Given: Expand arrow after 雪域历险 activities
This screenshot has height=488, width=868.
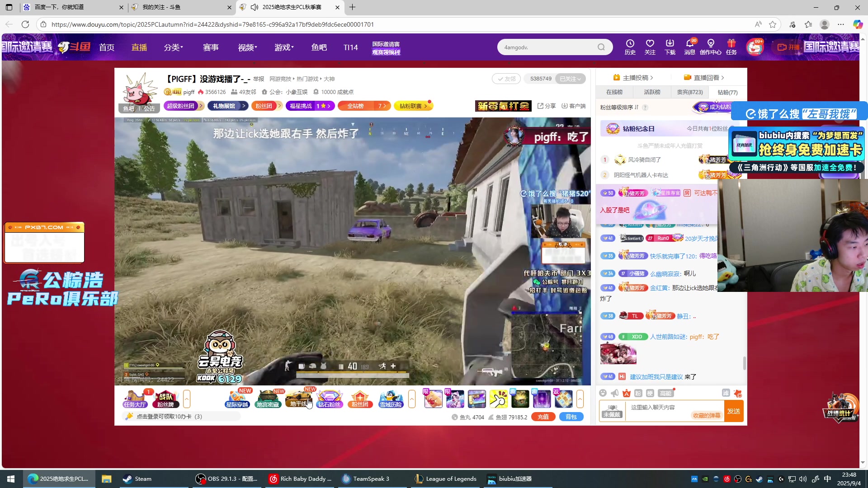Looking at the screenshot, I should coord(411,399).
